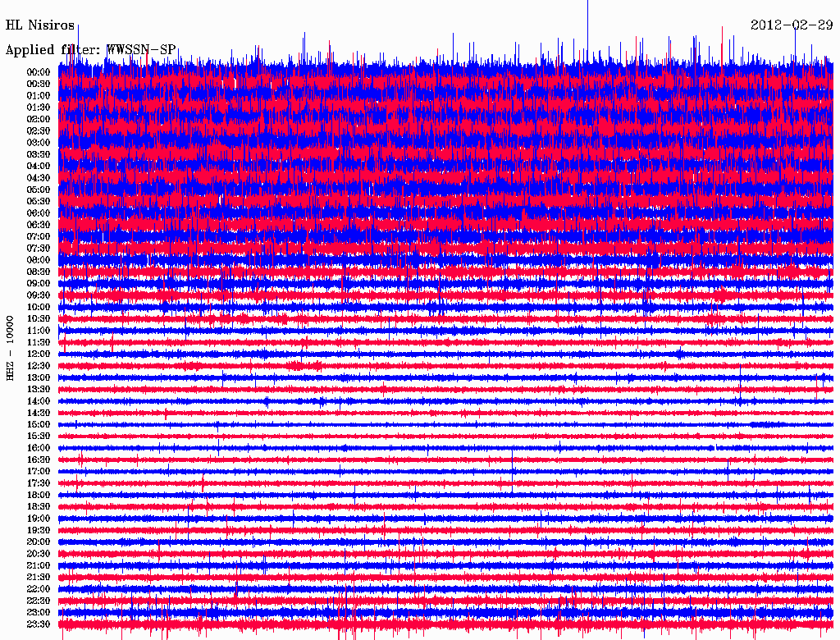Select the 01:30 time label
Viewport: 840px width, 640px height.
pyautogui.click(x=39, y=107)
